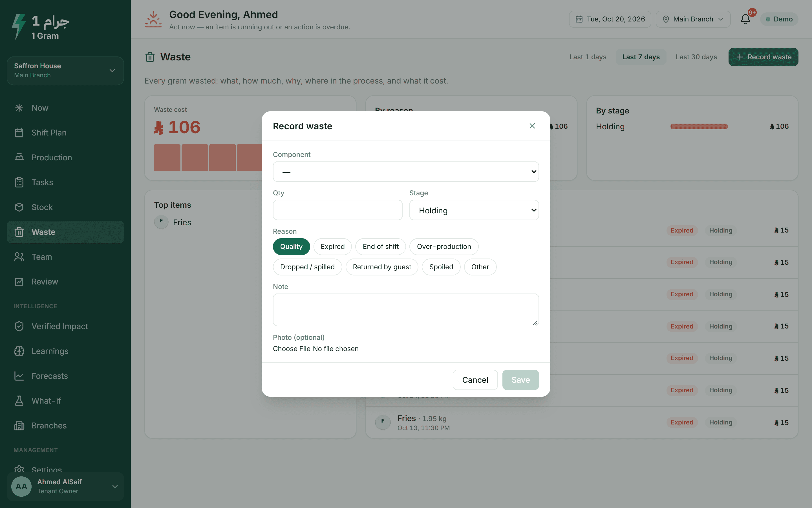812x508 pixels.
Task: Click the Waste trash icon in sidebar
Action: pyautogui.click(x=19, y=232)
